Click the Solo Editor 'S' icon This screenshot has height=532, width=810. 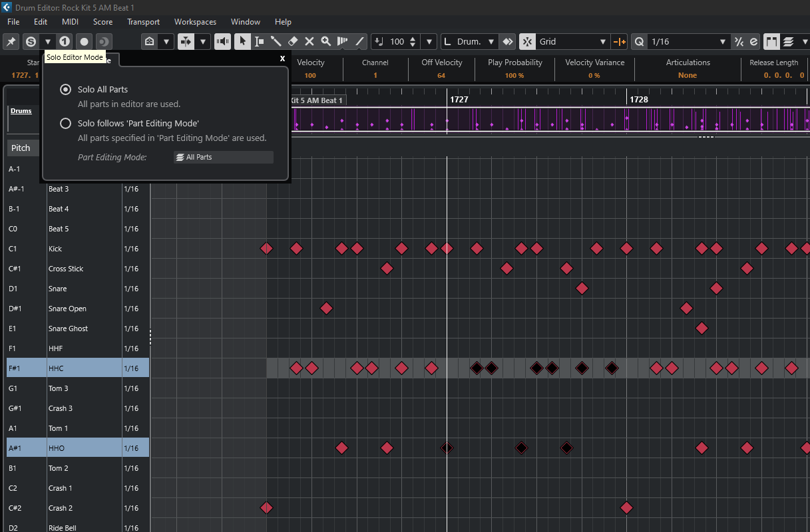31,41
